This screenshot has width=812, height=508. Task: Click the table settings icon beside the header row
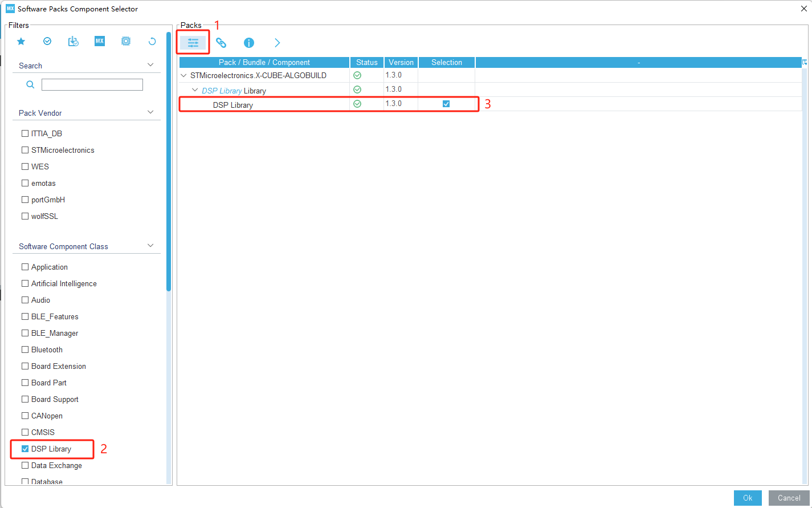[805, 62]
